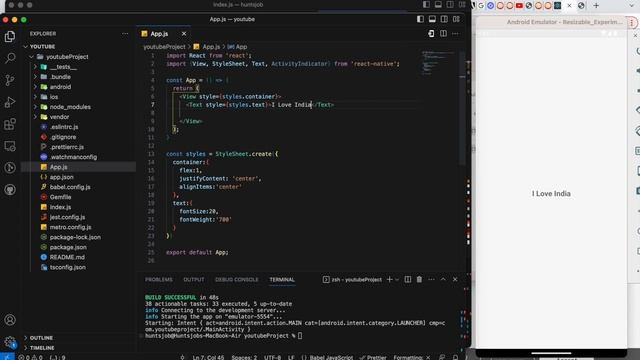Split the editor to the right
This screenshot has height=360, width=640.
pos(443,34)
